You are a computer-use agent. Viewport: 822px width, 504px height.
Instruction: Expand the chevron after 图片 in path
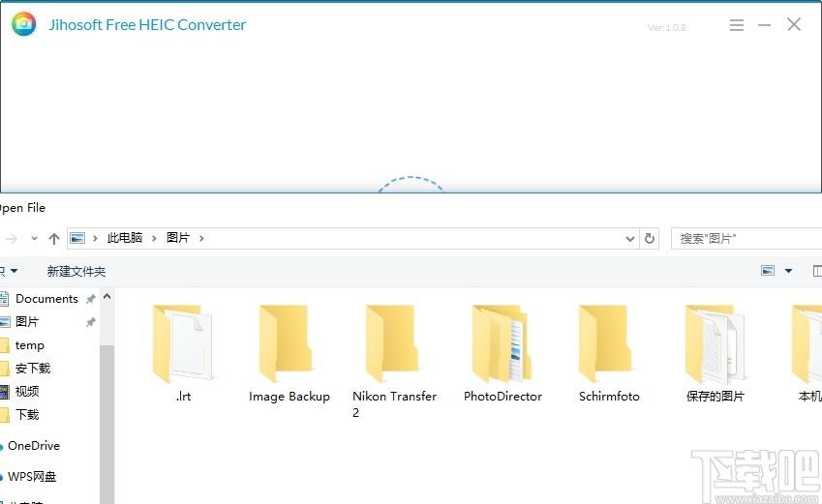tap(201, 238)
